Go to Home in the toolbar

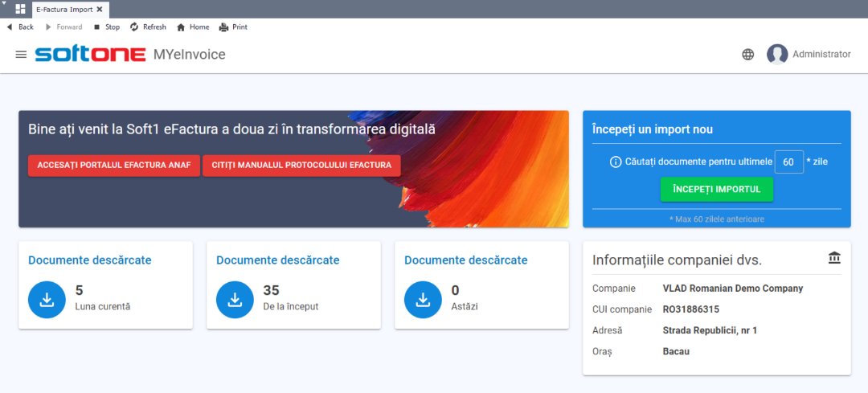[x=193, y=27]
